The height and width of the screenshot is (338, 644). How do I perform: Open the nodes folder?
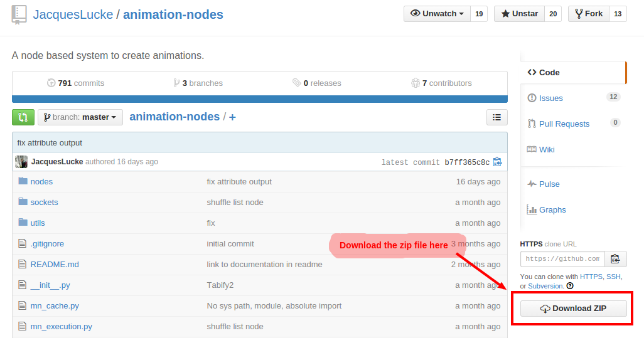coord(41,182)
